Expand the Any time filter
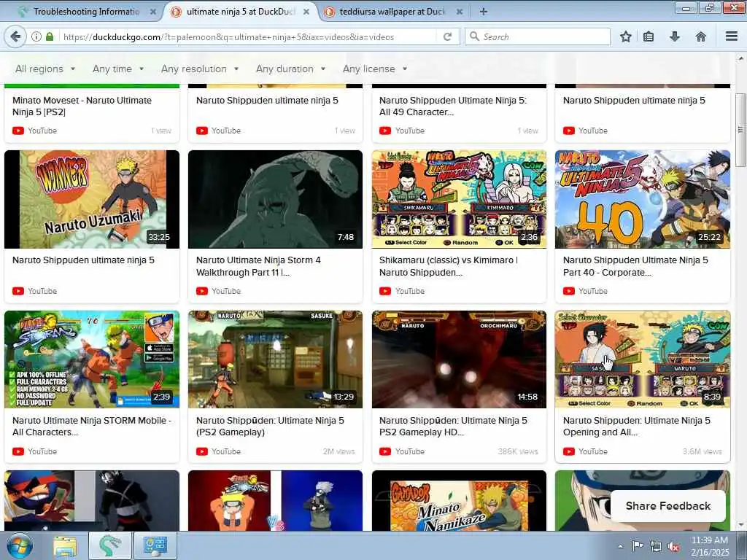Viewport: 747px width, 560px height. 118,69
